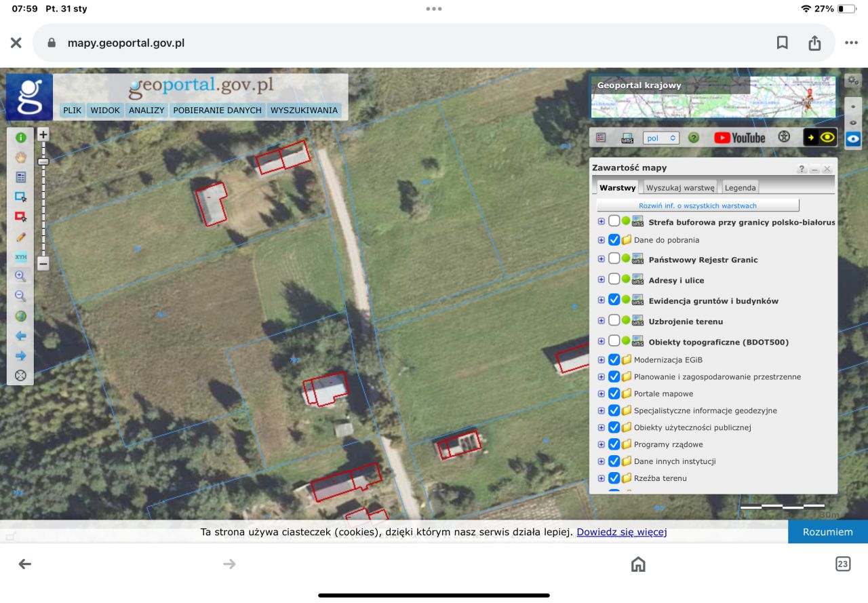The image size is (868, 603).
Task: Go to previous map view arrow
Action: (20, 336)
